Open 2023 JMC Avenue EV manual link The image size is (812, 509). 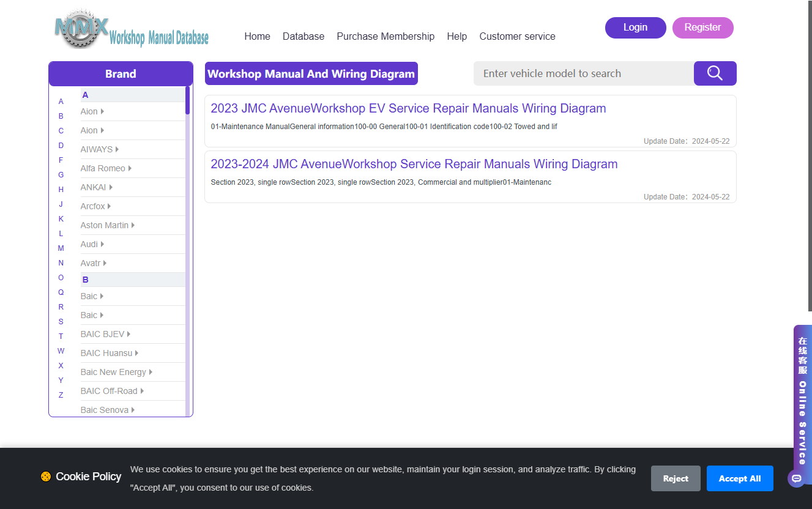pos(408,108)
